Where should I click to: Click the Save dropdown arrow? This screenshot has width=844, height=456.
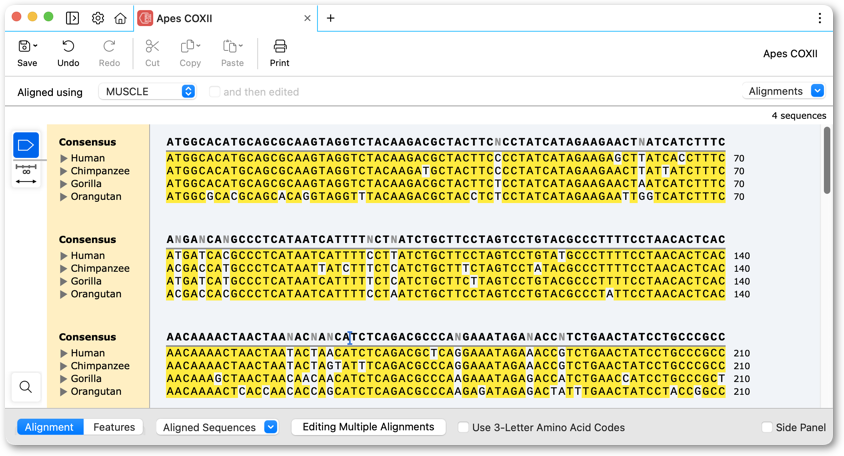36,46
